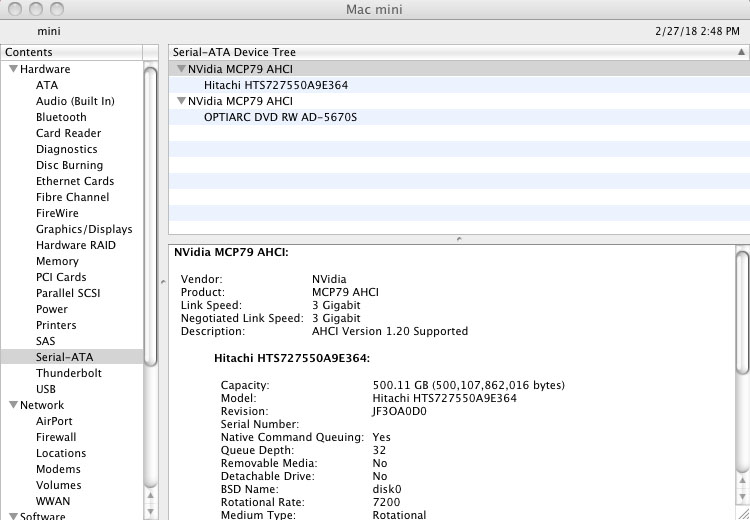
Task: Select the Hitachi HTS727550A9E364 tree row
Action: [x=459, y=85]
